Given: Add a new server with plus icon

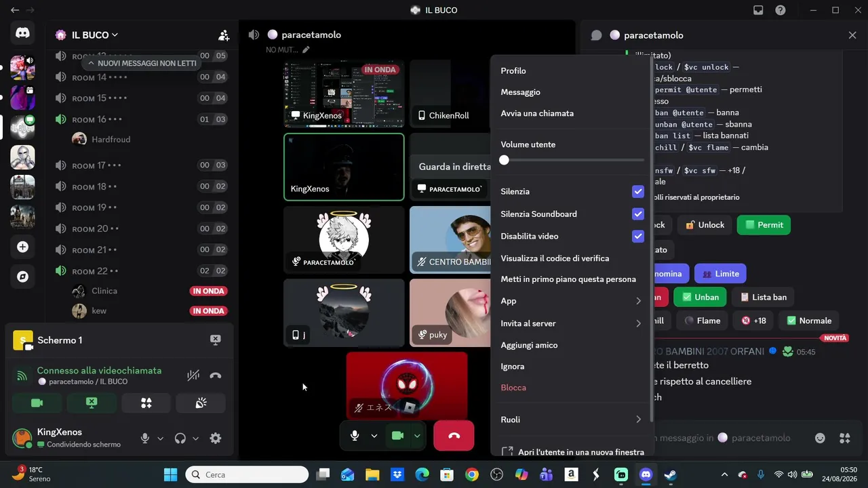Looking at the screenshot, I should point(22,247).
